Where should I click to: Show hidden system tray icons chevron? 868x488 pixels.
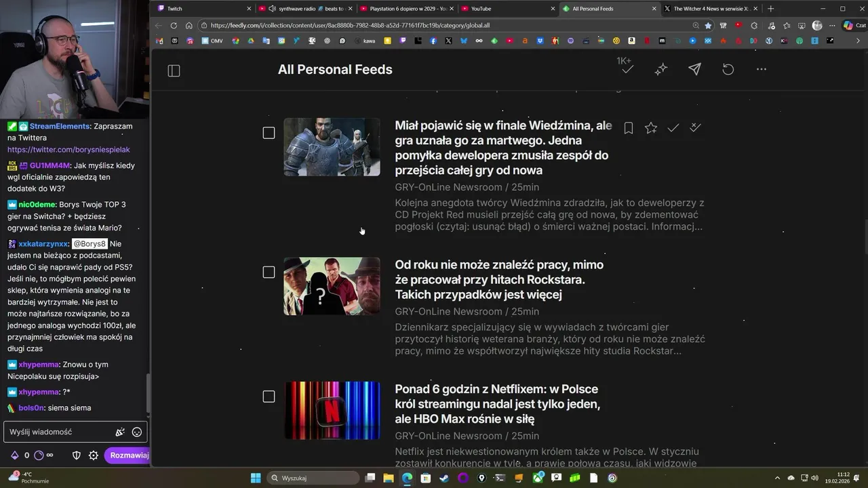click(x=778, y=478)
